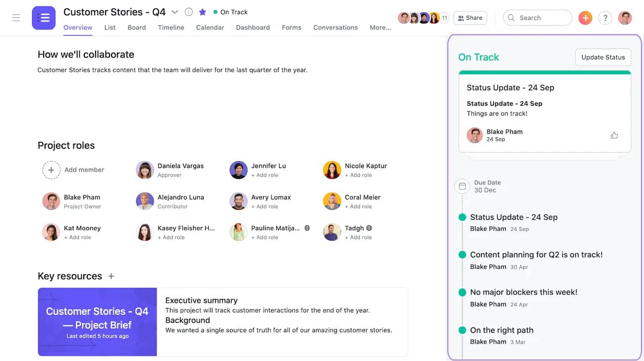Click the Update Status button
This screenshot has width=644, height=361.
point(603,57)
